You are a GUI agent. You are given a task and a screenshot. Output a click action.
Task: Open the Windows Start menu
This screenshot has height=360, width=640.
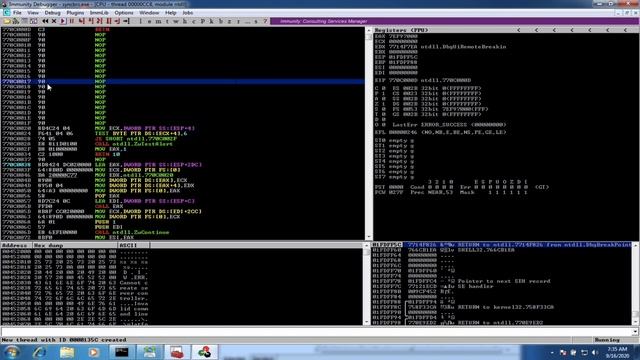(x=11, y=352)
